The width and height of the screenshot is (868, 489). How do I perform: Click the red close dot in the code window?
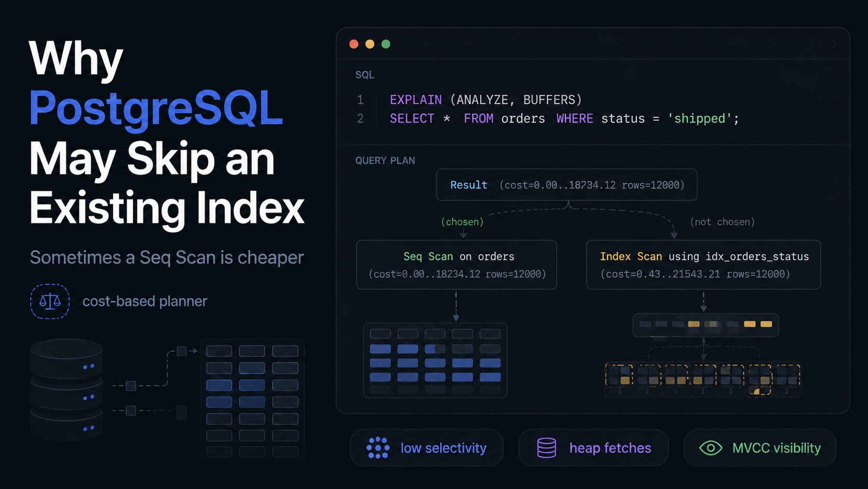(x=354, y=44)
